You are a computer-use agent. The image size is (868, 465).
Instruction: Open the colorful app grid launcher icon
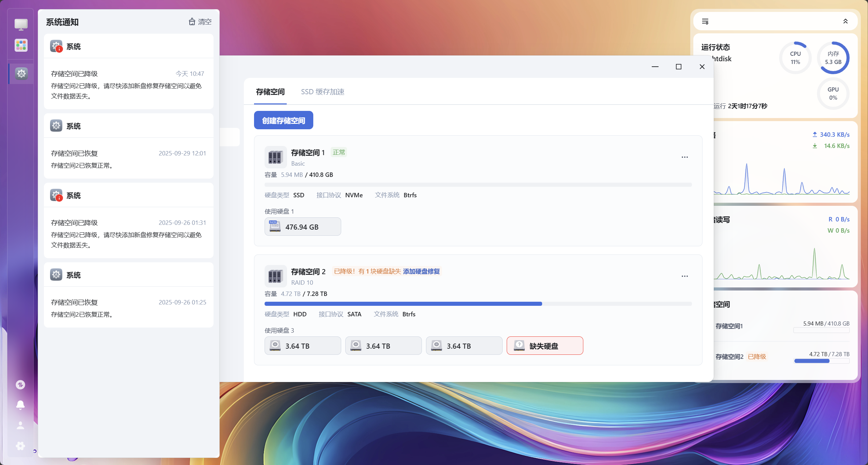tap(21, 45)
